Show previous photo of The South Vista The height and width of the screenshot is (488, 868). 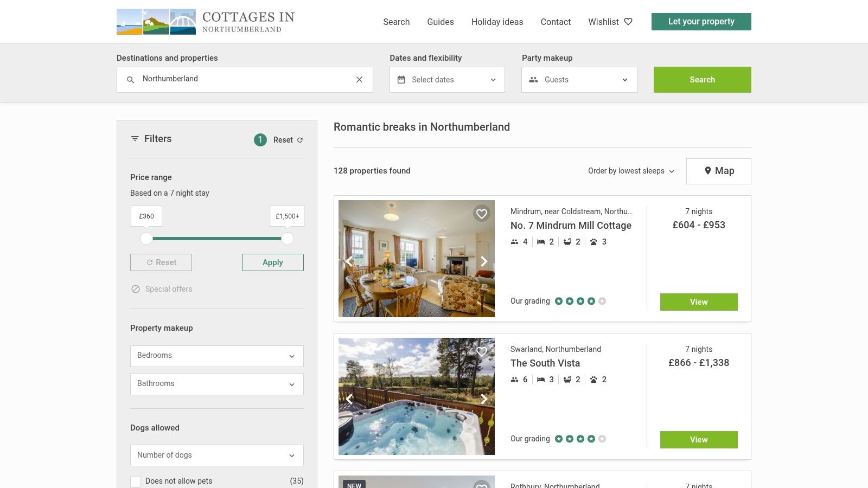coord(349,399)
